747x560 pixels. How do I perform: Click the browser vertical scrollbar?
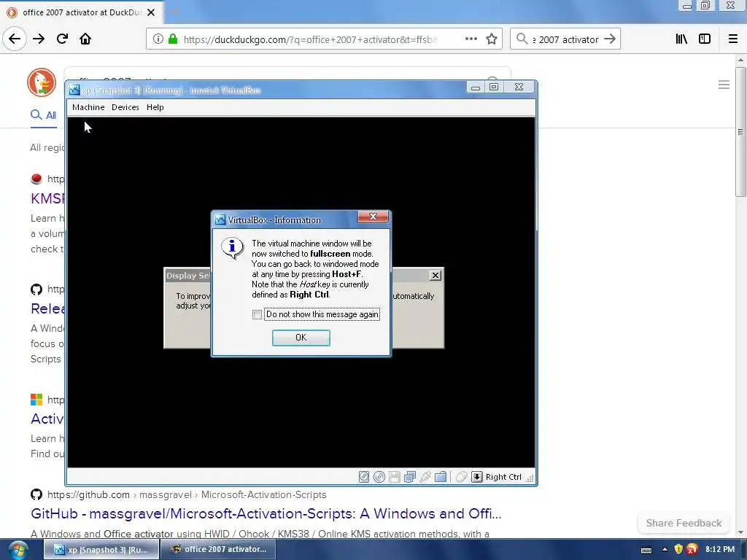click(740, 132)
